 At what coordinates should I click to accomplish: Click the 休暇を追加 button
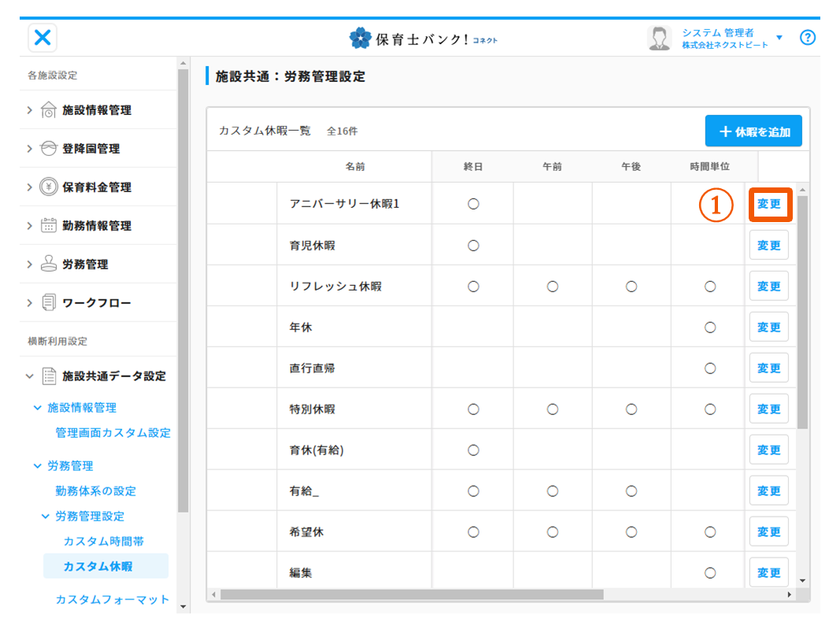click(753, 132)
